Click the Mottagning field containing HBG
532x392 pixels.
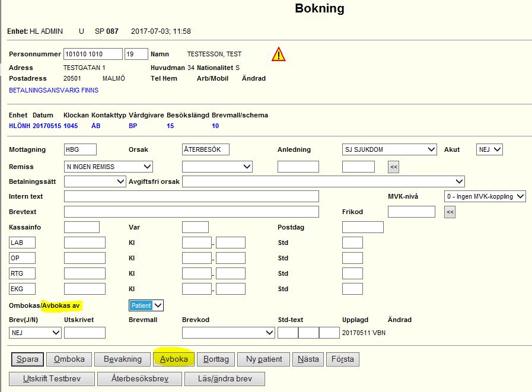[x=80, y=149]
